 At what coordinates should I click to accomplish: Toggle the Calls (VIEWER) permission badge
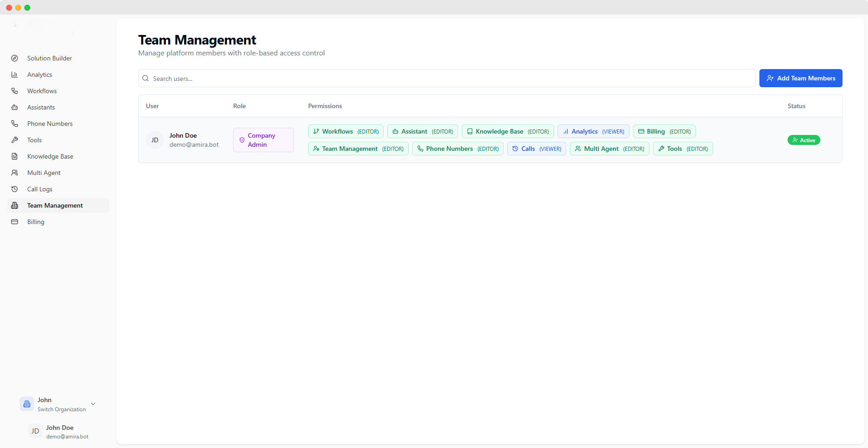coord(536,149)
